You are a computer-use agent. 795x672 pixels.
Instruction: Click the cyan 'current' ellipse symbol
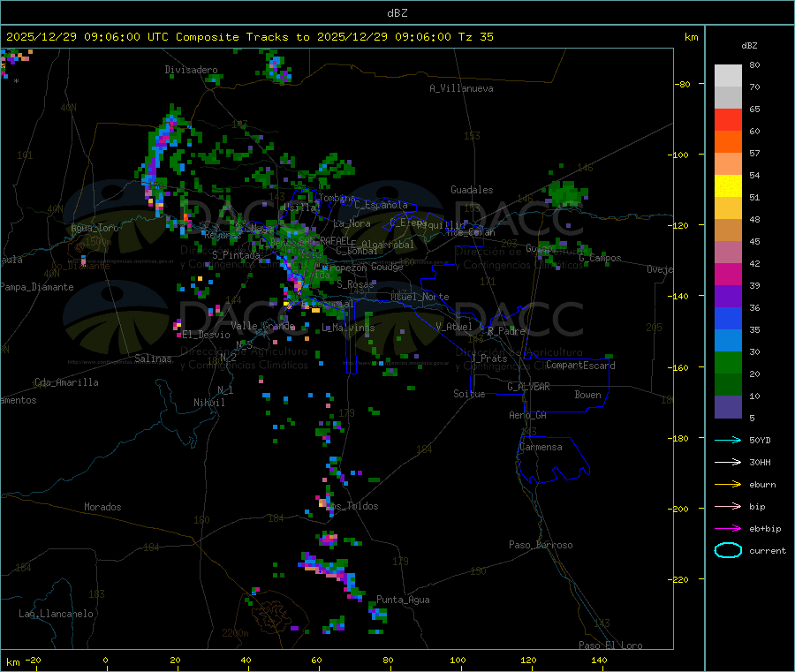click(x=728, y=550)
